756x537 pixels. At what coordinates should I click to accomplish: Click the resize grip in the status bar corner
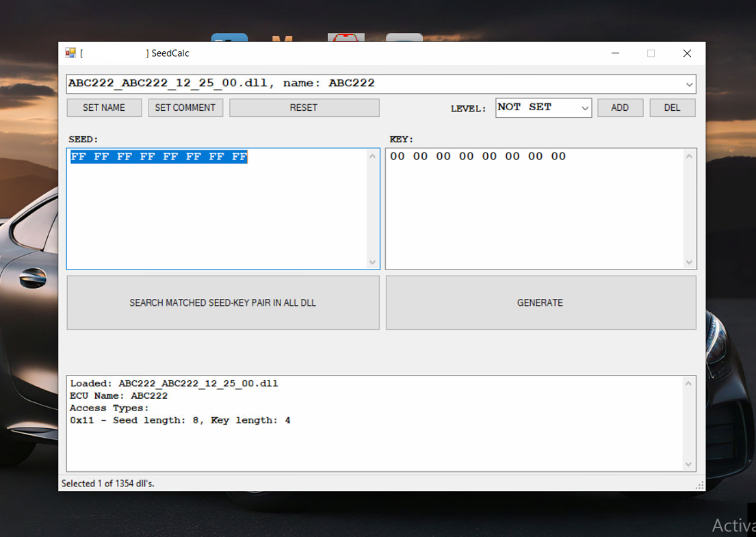pos(699,485)
